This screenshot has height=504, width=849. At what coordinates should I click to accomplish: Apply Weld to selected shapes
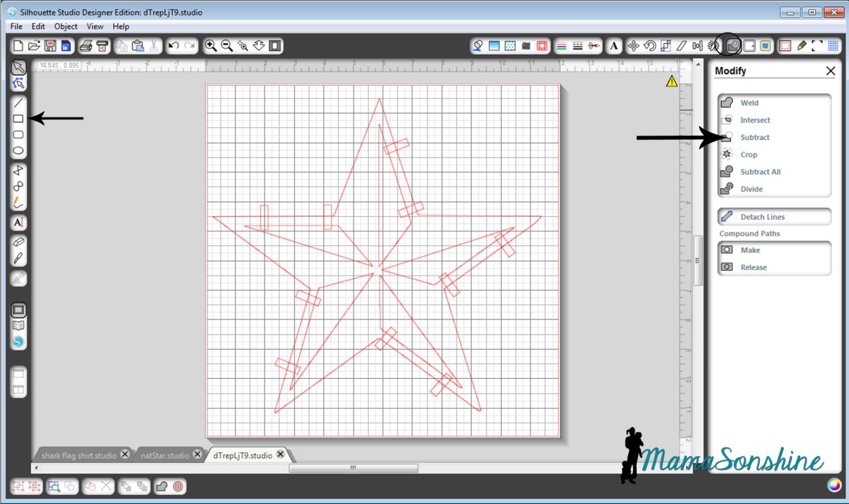[x=749, y=103]
